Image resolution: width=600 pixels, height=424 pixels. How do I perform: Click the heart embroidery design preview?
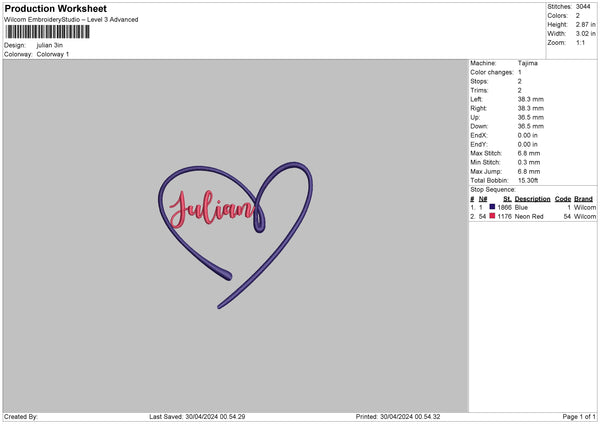click(x=235, y=235)
